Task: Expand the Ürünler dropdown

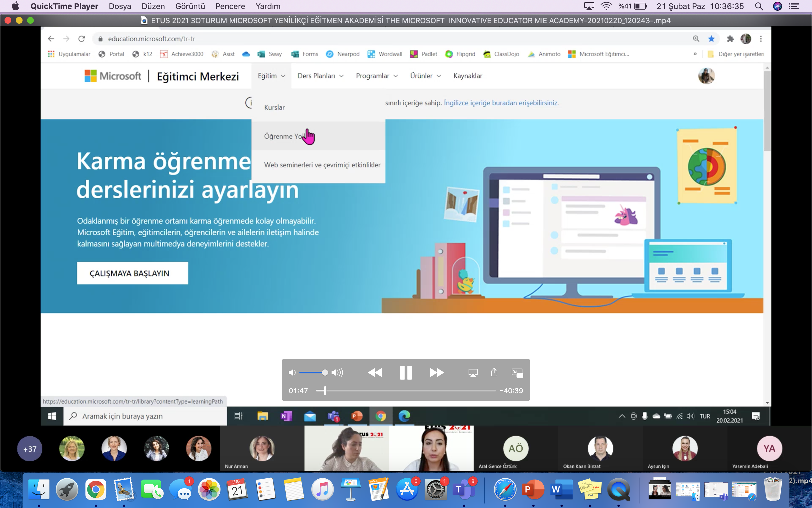Action: coord(425,76)
